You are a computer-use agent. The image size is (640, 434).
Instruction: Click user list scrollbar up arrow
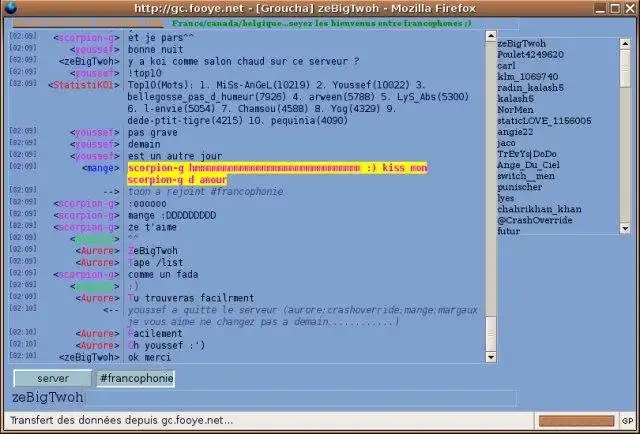click(x=625, y=43)
